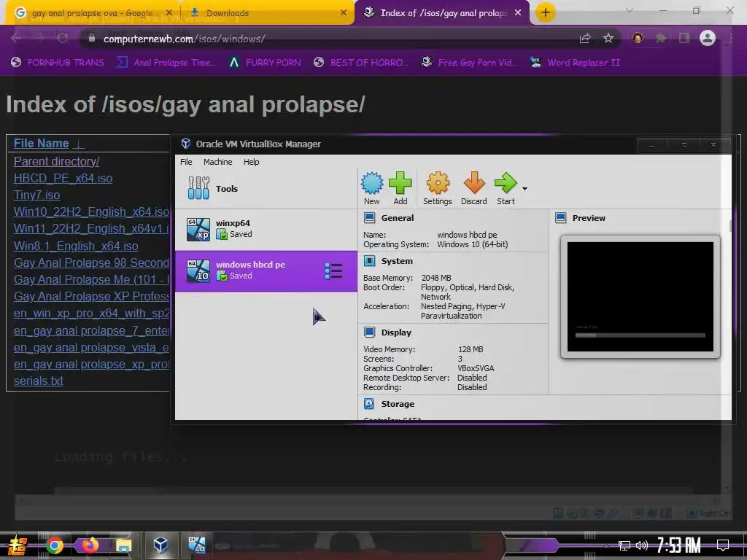Expand the Start button dropdown arrow
This screenshot has height=560, width=747.
[x=525, y=189]
